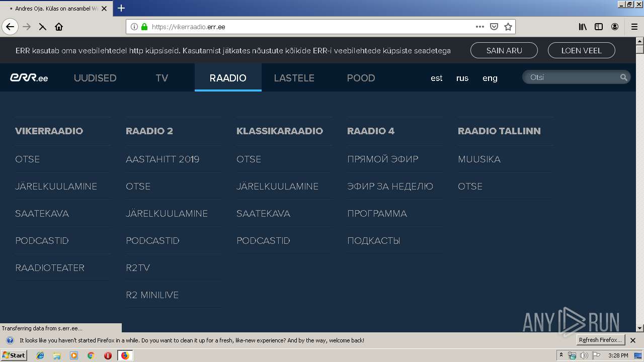Open file explorer from the taskbar
This screenshot has width=644, height=362.
pos(57,355)
